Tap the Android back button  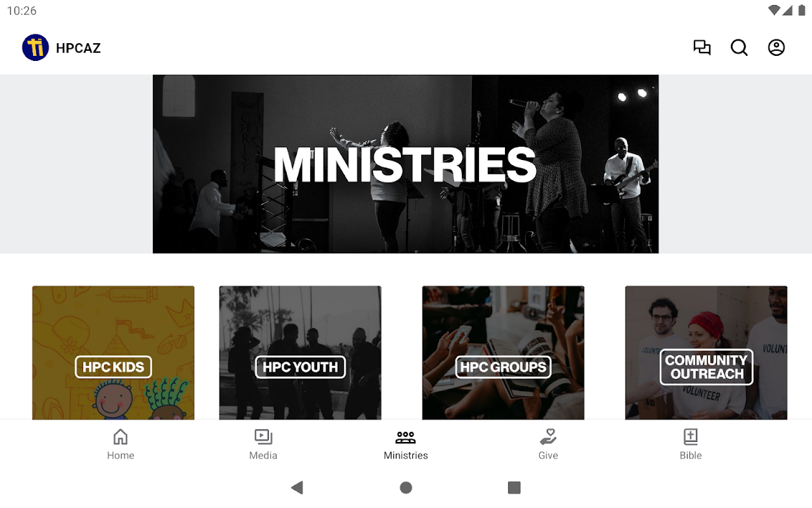click(x=297, y=488)
